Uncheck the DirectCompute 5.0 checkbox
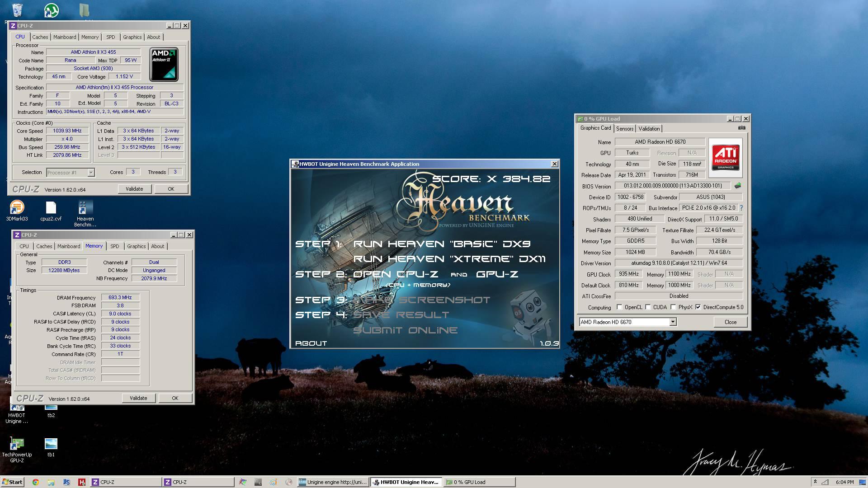The height and width of the screenshot is (488, 868). click(698, 307)
